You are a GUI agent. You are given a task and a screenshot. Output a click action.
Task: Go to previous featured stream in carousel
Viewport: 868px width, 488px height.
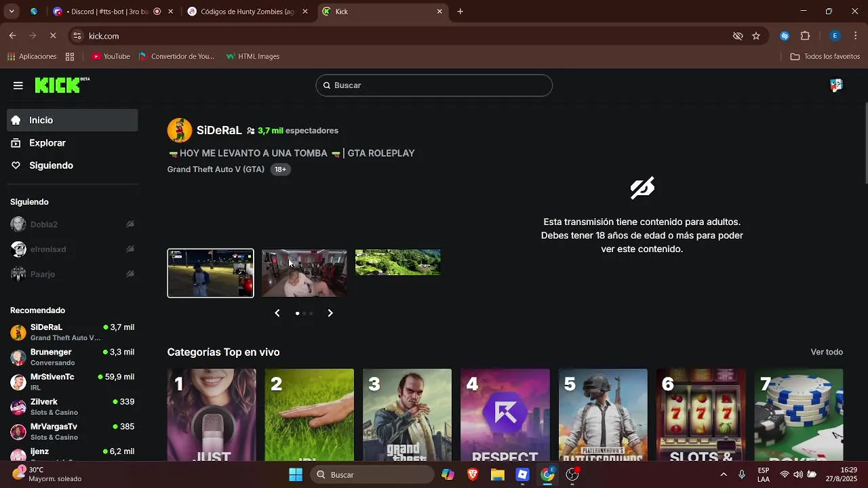pyautogui.click(x=277, y=313)
